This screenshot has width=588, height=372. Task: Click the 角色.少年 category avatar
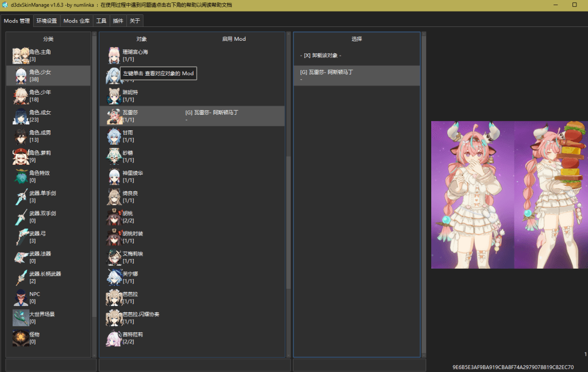click(x=21, y=96)
